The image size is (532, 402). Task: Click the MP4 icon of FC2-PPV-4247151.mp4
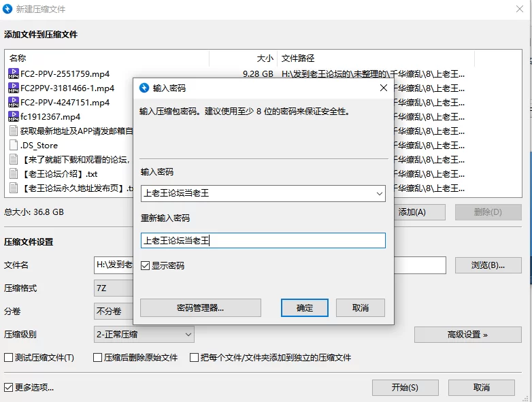pyautogui.click(x=13, y=102)
